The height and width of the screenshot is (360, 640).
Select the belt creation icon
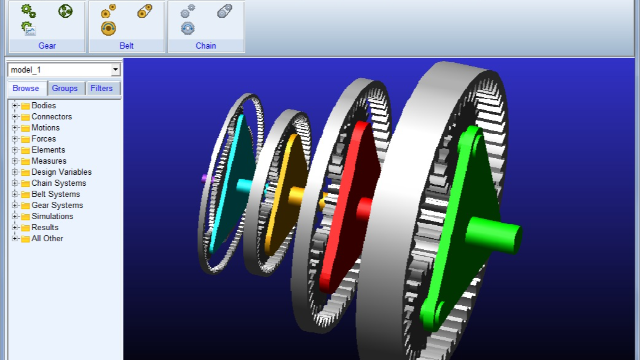click(x=145, y=11)
